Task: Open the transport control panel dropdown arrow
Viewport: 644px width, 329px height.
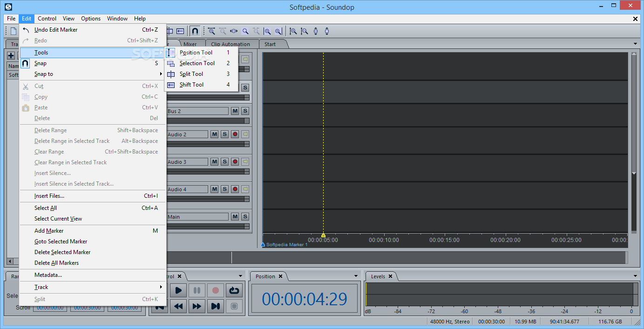Action: click(241, 276)
